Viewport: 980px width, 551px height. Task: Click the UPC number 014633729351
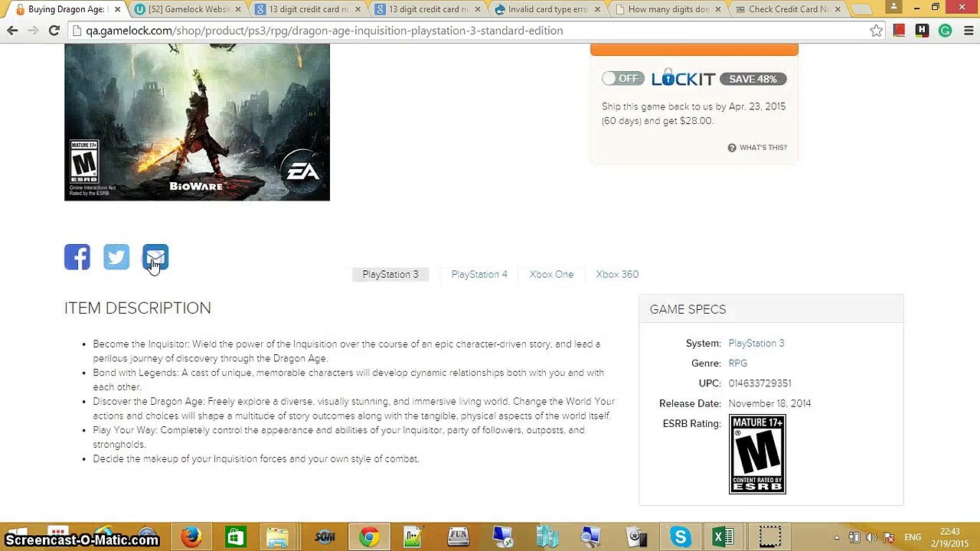(x=759, y=383)
